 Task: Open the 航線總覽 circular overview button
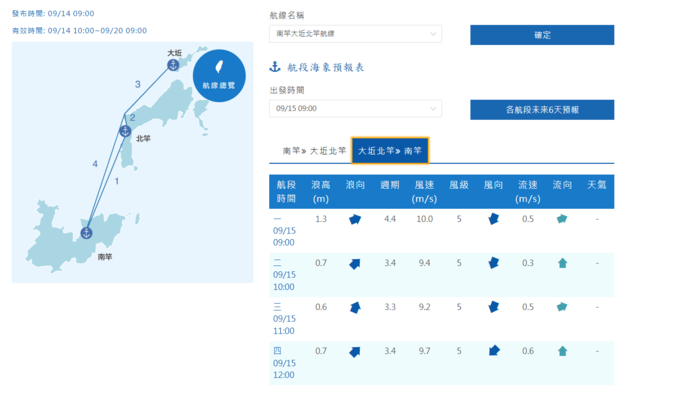tap(219, 75)
